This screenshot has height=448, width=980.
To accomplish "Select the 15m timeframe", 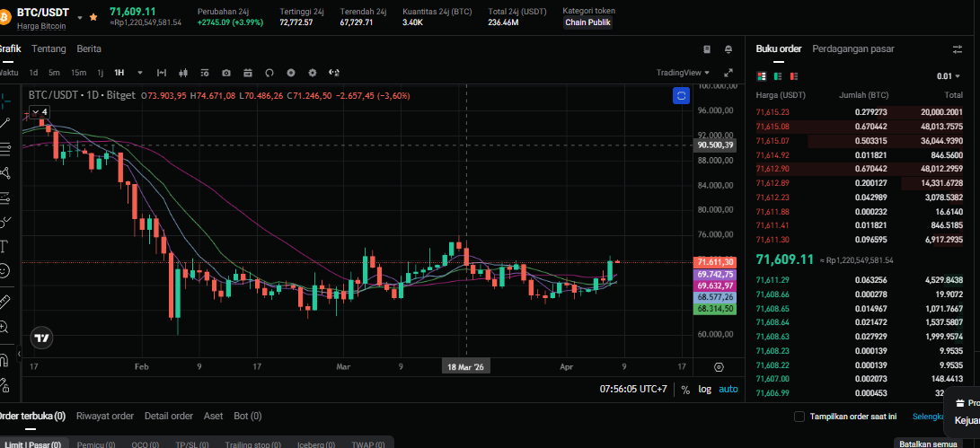I will click(x=78, y=73).
